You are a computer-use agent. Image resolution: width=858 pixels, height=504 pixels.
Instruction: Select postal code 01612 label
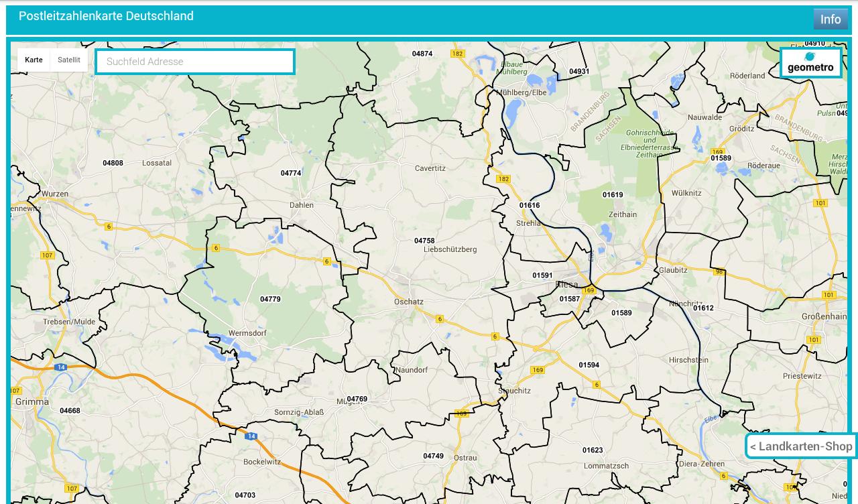(x=703, y=308)
